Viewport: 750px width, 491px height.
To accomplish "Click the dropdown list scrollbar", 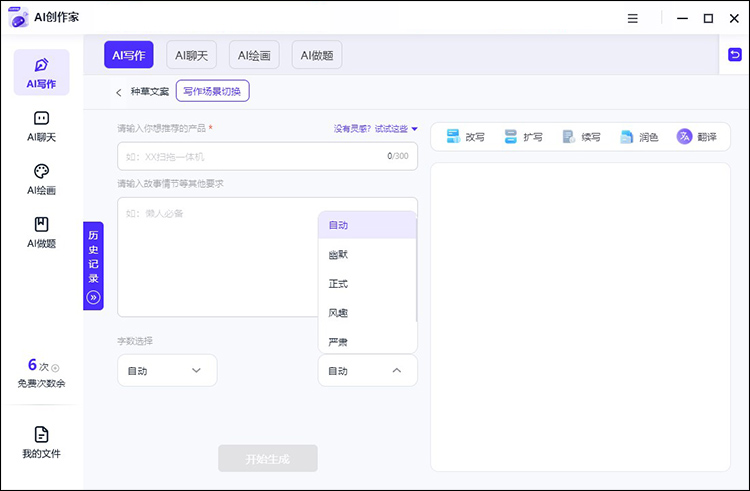I will click(417, 270).
